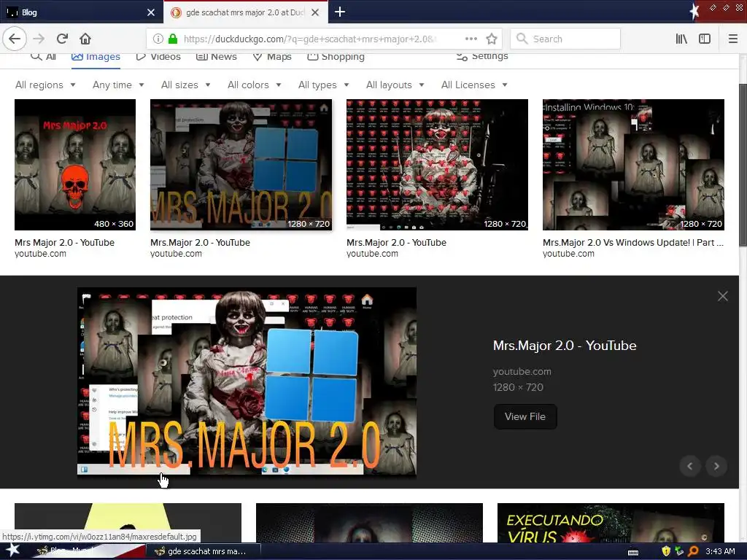Open the Mrs.Major 2.0 - YouTube detail title
Image resolution: width=747 pixels, height=560 pixels.
point(565,345)
